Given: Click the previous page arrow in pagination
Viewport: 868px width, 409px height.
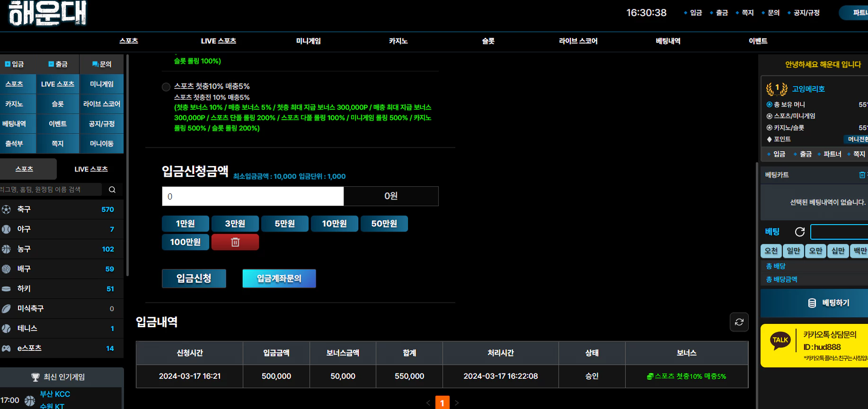Looking at the screenshot, I should point(428,403).
